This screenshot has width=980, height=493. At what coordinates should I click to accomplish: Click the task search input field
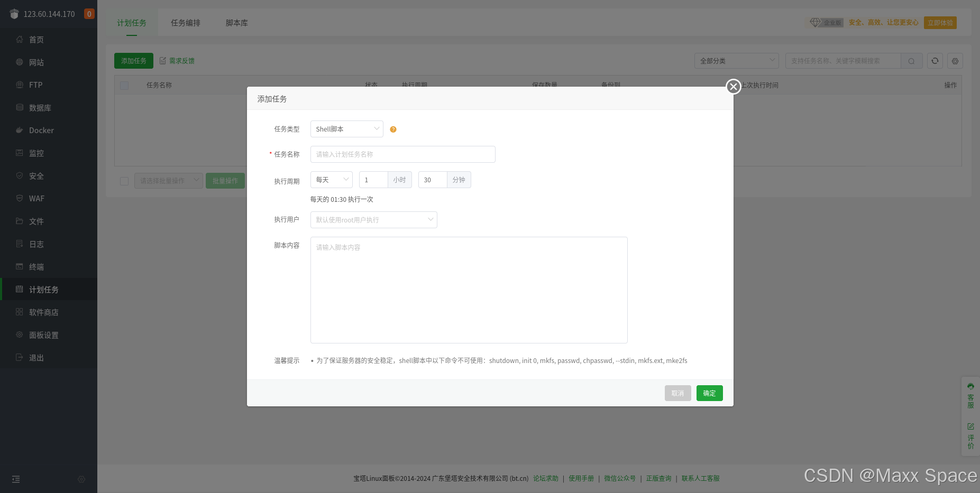coord(843,61)
